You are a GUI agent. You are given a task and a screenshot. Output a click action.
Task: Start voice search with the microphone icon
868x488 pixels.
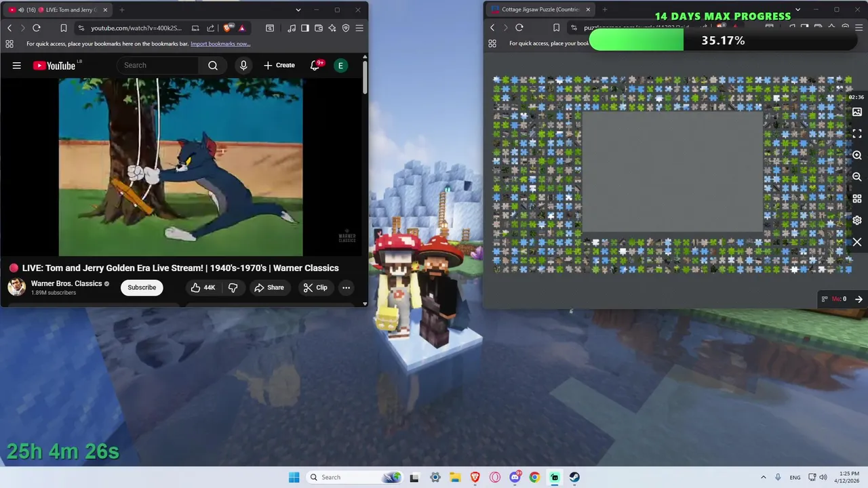click(x=243, y=65)
